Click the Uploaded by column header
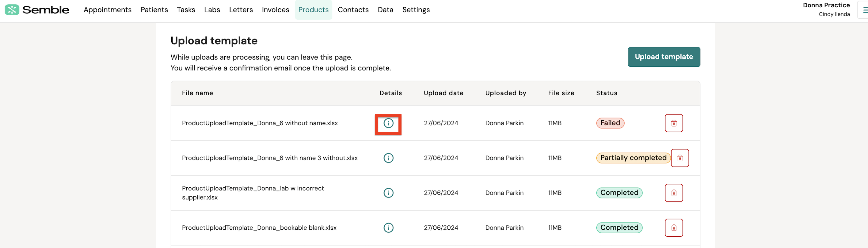 (x=505, y=93)
